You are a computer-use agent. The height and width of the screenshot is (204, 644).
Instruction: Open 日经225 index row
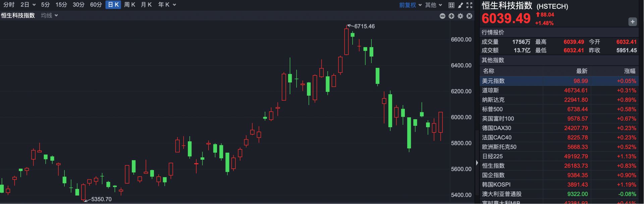click(x=559, y=156)
